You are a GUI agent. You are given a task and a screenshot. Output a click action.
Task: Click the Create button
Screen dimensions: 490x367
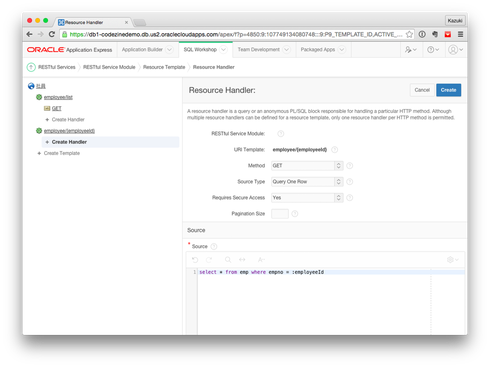pyautogui.click(x=448, y=90)
